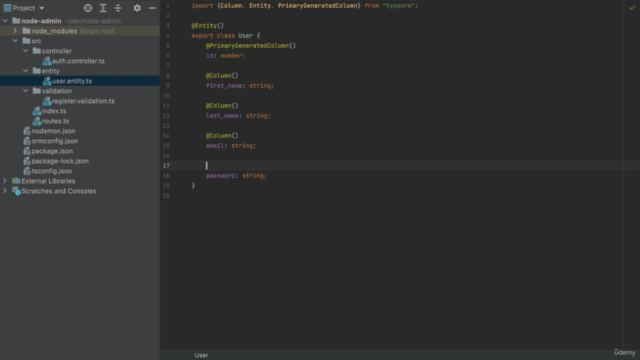Click 'email: string;' line
This screenshot has height=360, width=640.
231,146
